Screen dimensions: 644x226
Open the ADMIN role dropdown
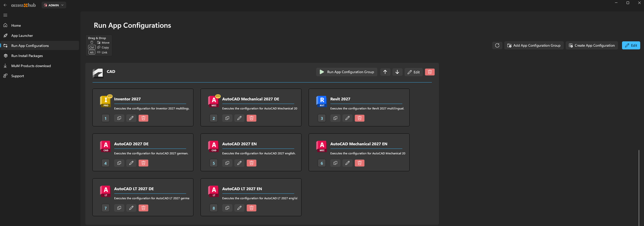coord(54,5)
